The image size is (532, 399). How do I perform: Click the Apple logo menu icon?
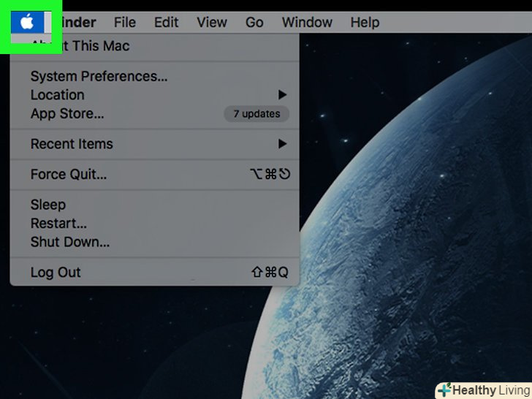(27, 23)
